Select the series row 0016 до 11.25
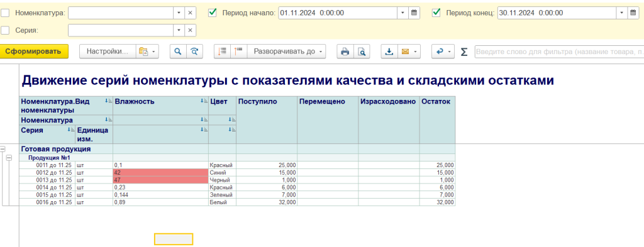 [237, 202]
